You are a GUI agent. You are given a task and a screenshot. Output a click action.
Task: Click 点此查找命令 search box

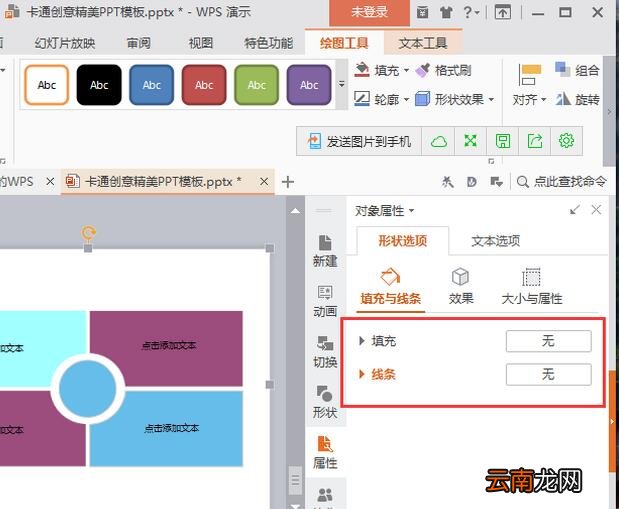561,182
